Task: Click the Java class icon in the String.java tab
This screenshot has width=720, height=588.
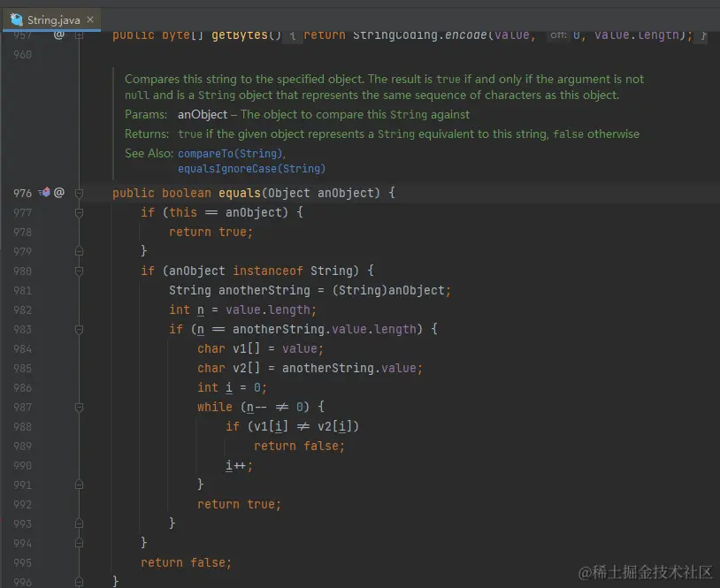Action: click(x=14, y=18)
